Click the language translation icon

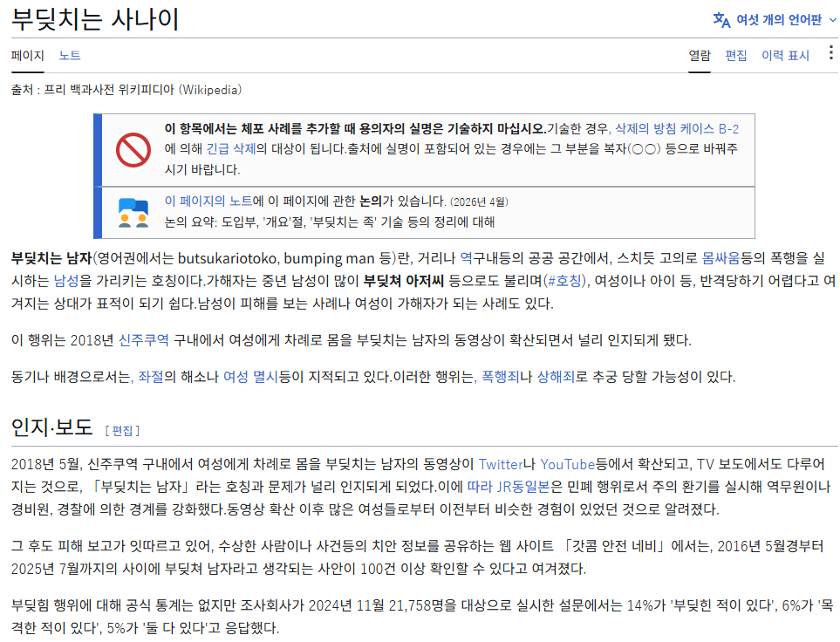721,20
